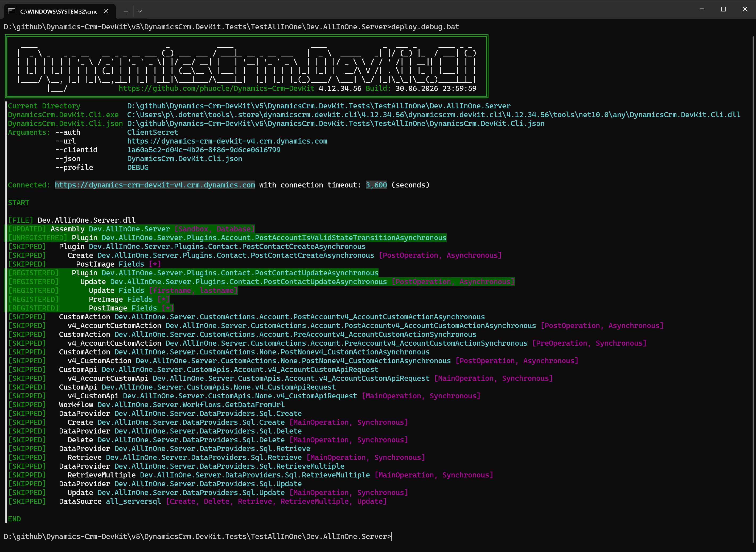Click the DEBUG profile value
Viewport: 756px width, 552px height.
click(x=138, y=167)
